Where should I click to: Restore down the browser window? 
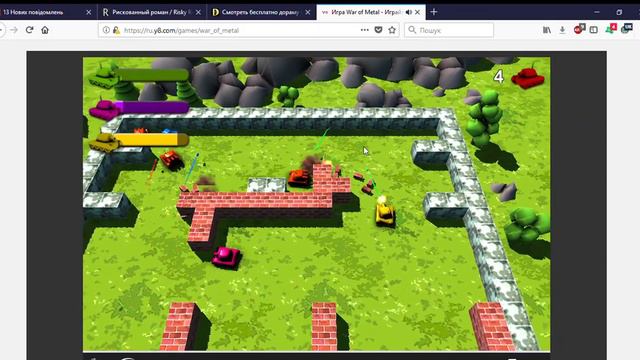click(x=619, y=12)
